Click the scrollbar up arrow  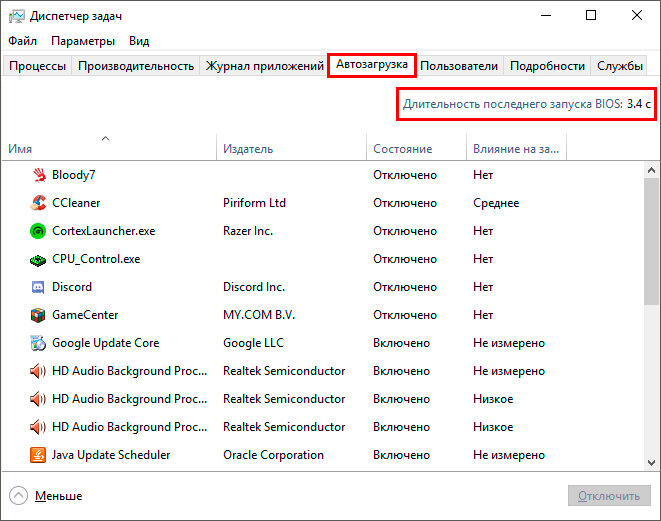(x=651, y=170)
